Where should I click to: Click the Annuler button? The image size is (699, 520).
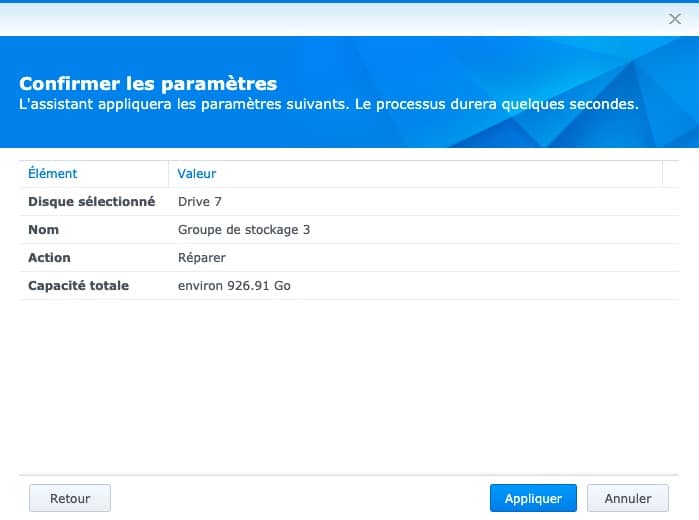point(628,498)
